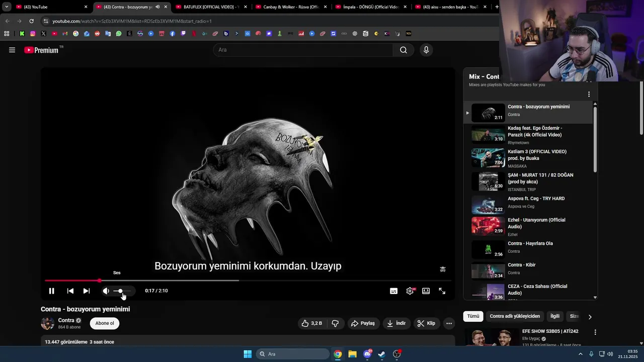Play Contra - Hayırlara Ola from playlist

click(x=528, y=249)
